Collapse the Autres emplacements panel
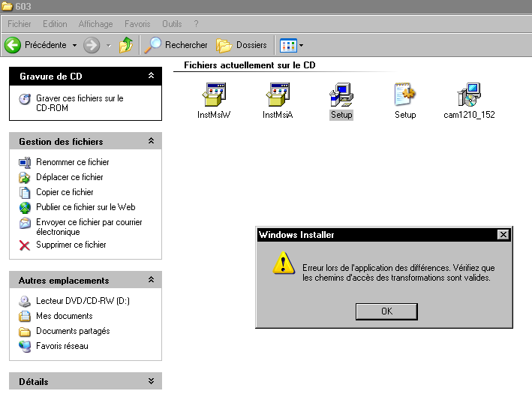Image resolution: width=532 pixels, height=406 pixels. pyautogui.click(x=152, y=280)
